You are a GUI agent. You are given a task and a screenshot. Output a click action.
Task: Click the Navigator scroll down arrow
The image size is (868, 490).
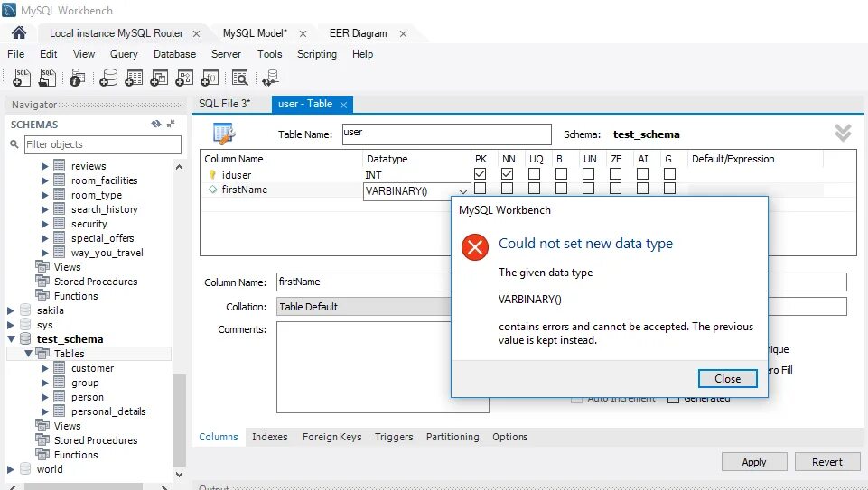point(179,474)
